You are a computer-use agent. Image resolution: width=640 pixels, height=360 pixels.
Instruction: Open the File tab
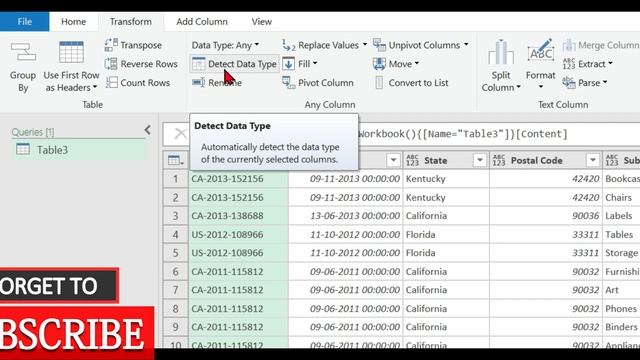(x=24, y=21)
